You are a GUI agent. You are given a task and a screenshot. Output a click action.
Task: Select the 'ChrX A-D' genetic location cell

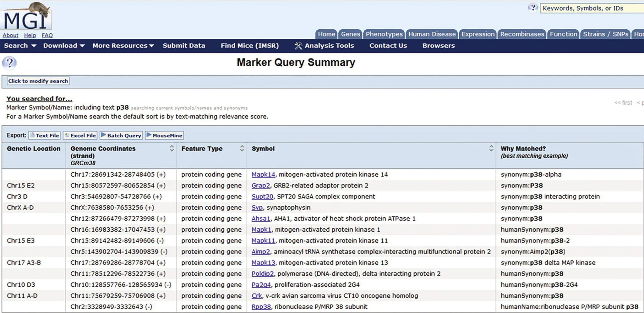[20, 207]
